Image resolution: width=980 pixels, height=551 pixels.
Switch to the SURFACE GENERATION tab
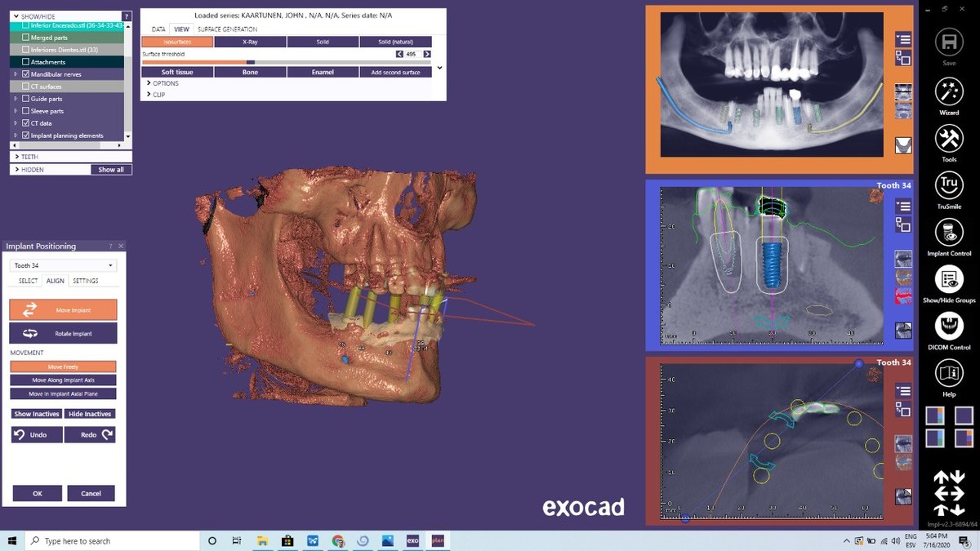[x=227, y=29]
